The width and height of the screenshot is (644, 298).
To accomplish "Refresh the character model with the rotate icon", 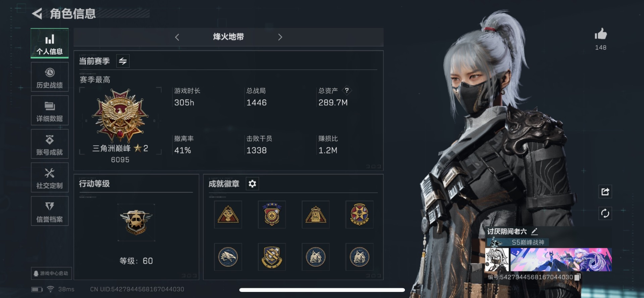I will (605, 213).
